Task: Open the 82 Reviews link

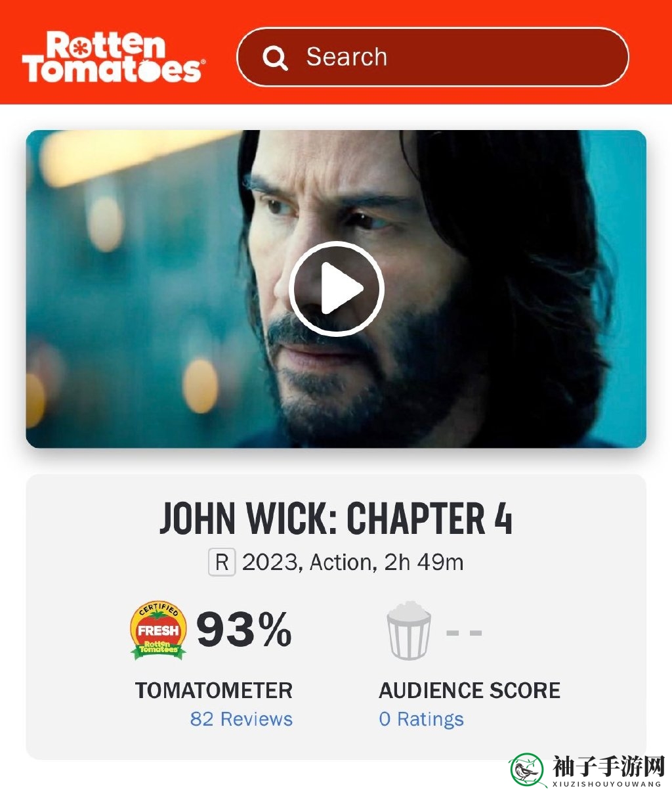Action: [x=241, y=719]
